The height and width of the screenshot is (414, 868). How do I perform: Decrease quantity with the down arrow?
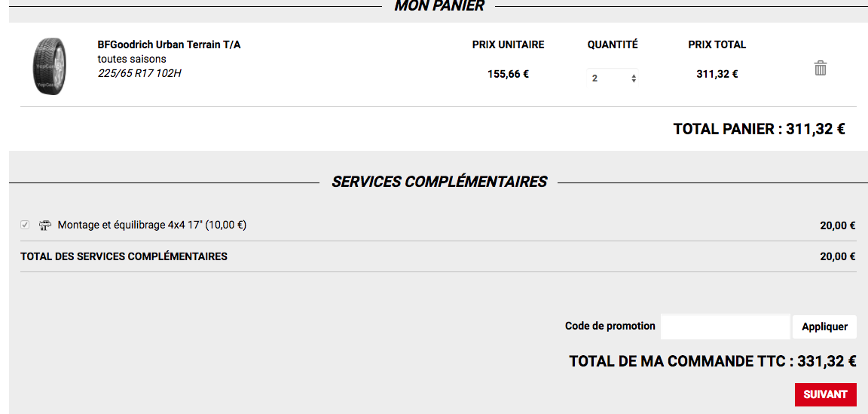(x=633, y=81)
